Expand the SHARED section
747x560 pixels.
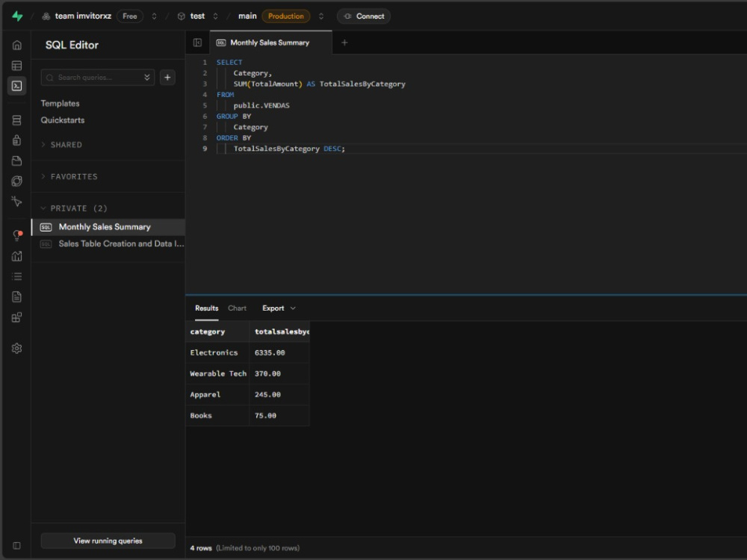coord(61,144)
